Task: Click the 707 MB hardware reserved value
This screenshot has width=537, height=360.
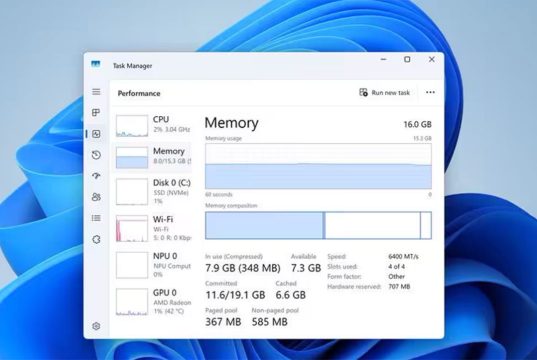Action: click(x=399, y=287)
